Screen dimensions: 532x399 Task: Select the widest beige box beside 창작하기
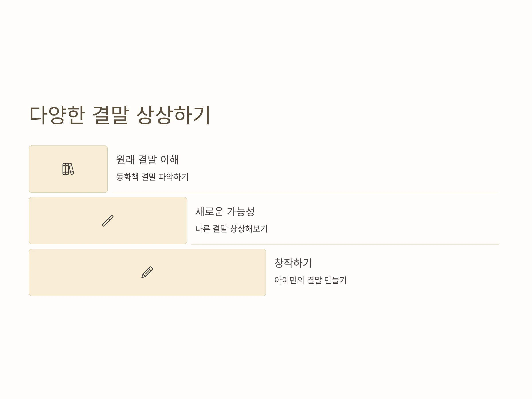coord(147,272)
